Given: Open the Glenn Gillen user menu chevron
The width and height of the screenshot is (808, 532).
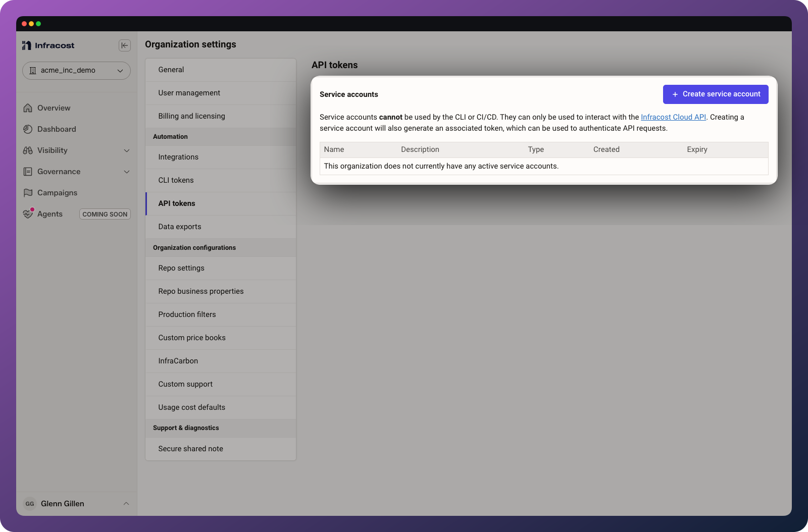Looking at the screenshot, I should pyautogui.click(x=126, y=504).
